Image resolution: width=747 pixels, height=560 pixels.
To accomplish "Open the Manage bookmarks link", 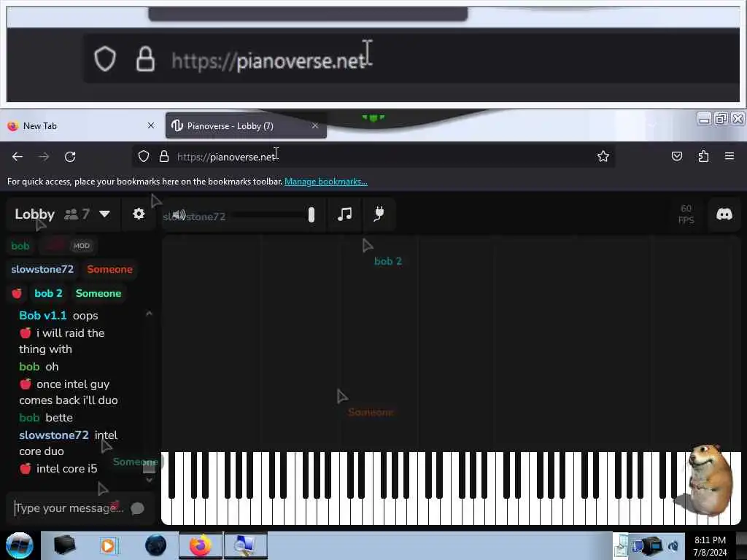I will click(x=326, y=182).
